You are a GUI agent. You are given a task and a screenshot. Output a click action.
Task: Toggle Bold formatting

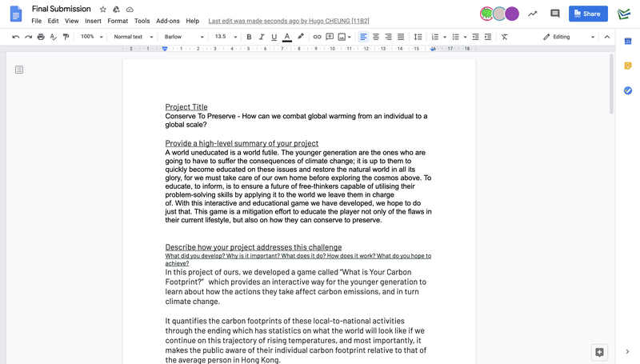pos(249,37)
